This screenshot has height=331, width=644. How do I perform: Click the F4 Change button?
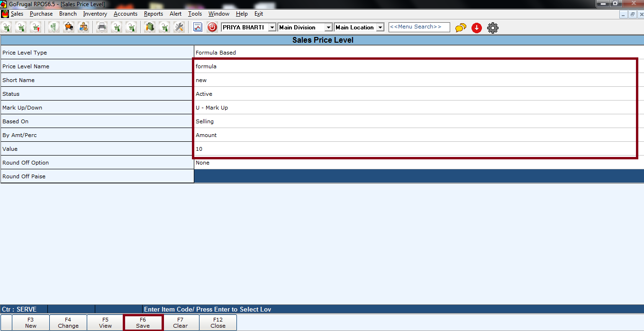pyautogui.click(x=68, y=322)
